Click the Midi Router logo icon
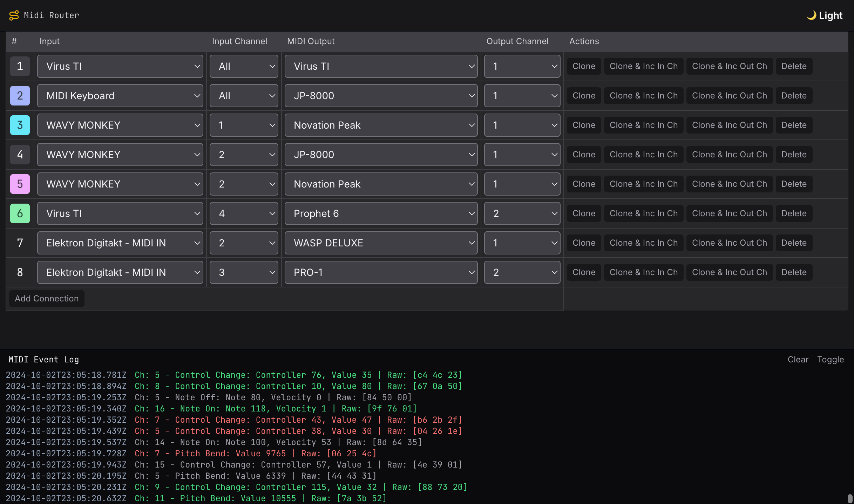This screenshot has height=504, width=854. (x=14, y=15)
